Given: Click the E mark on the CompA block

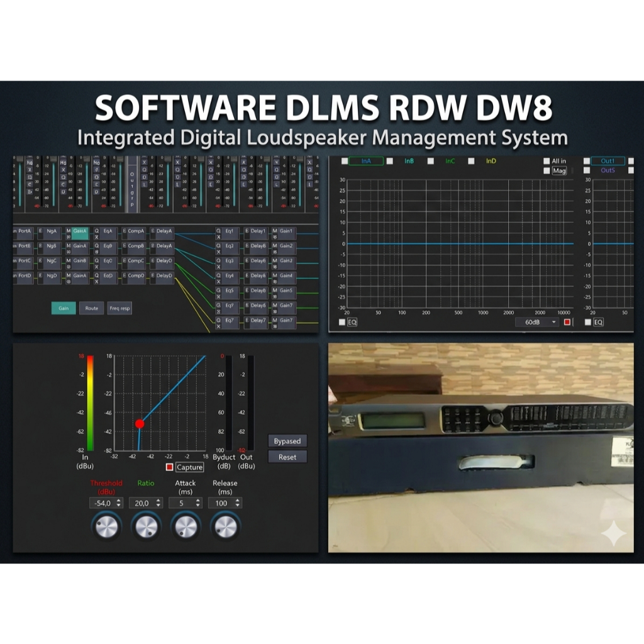Looking at the screenshot, I should click(125, 231).
